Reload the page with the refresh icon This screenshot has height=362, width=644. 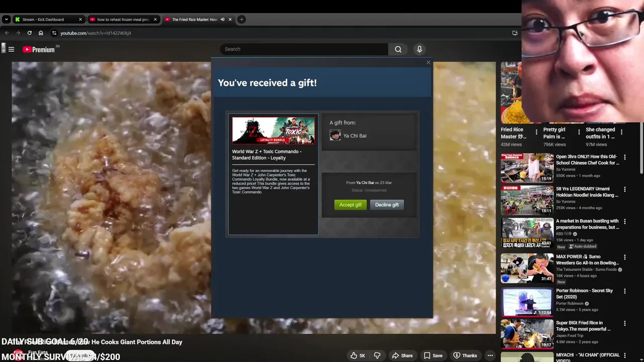point(30,33)
